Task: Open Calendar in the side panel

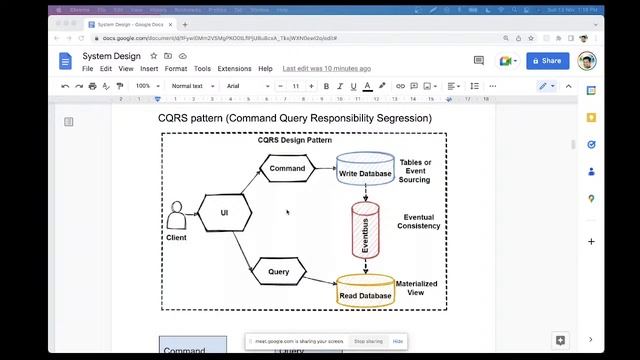Action: (x=591, y=91)
